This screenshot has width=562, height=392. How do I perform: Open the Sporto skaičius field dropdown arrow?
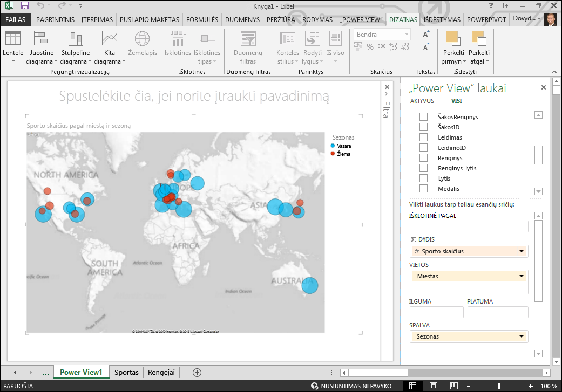coord(522,251)
